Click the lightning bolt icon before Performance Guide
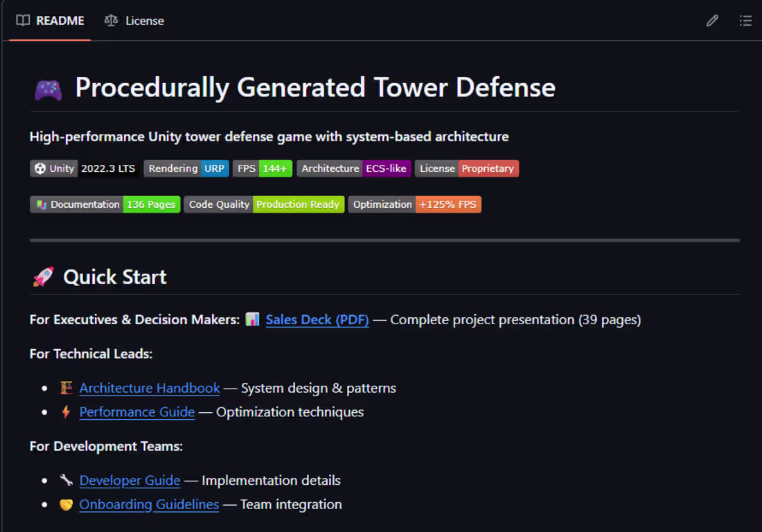This screenshot has height=532, width=762. pos(66,411)
